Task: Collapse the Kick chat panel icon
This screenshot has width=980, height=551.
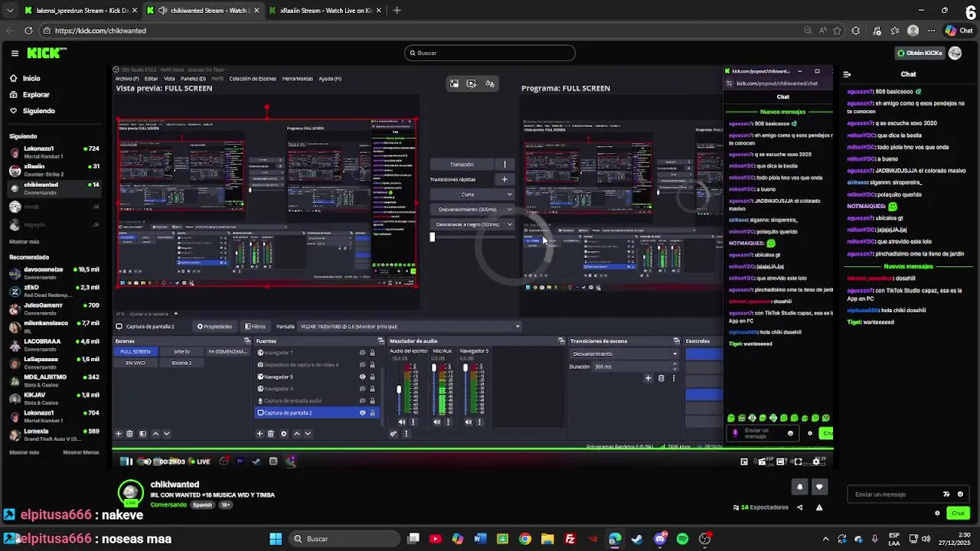Action: click(847, 74)
